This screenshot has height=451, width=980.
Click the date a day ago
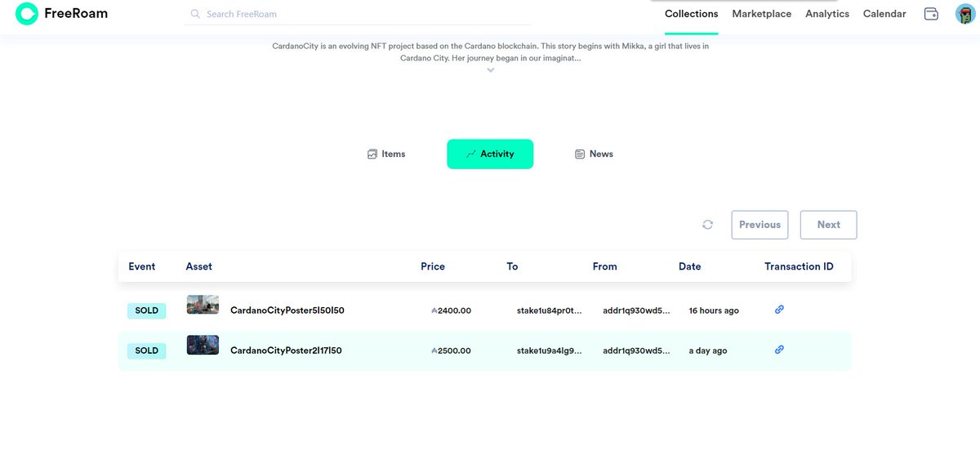click(708, 351)
